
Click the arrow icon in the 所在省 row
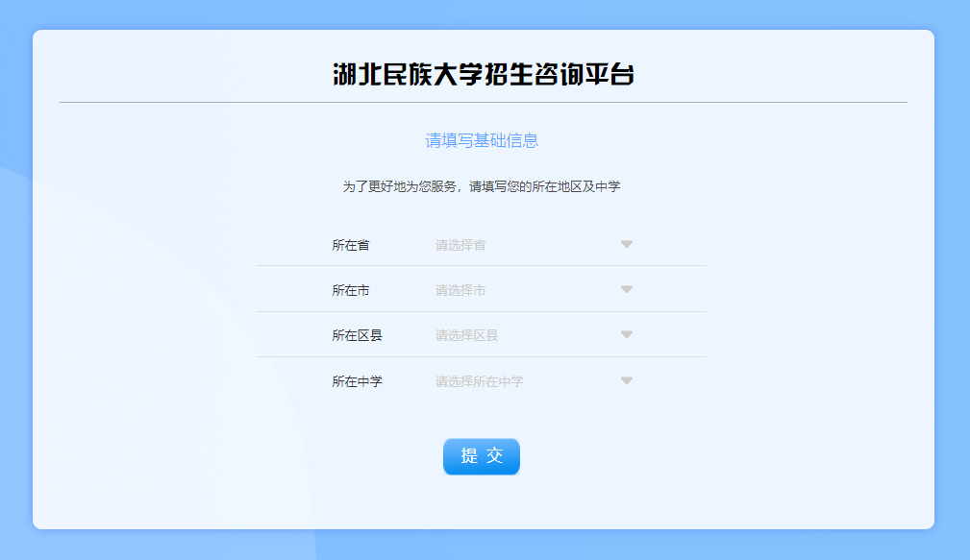(x=627, y=244)
